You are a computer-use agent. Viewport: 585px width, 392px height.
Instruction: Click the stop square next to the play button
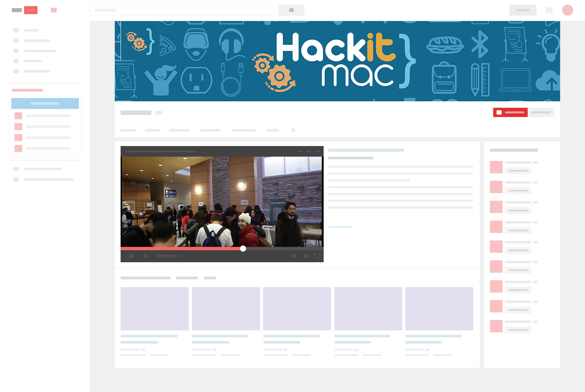pos(145,256)
